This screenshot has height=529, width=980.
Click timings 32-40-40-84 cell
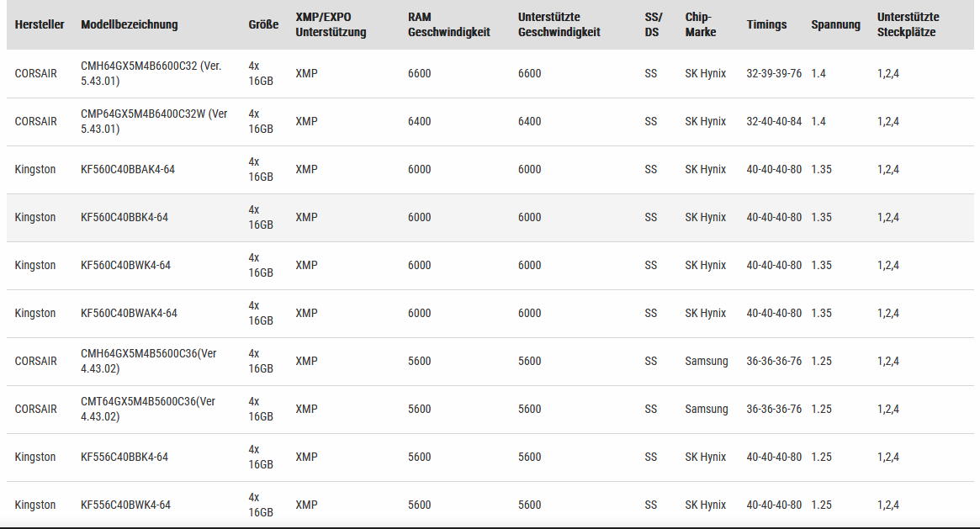click(x=774, y=121)
